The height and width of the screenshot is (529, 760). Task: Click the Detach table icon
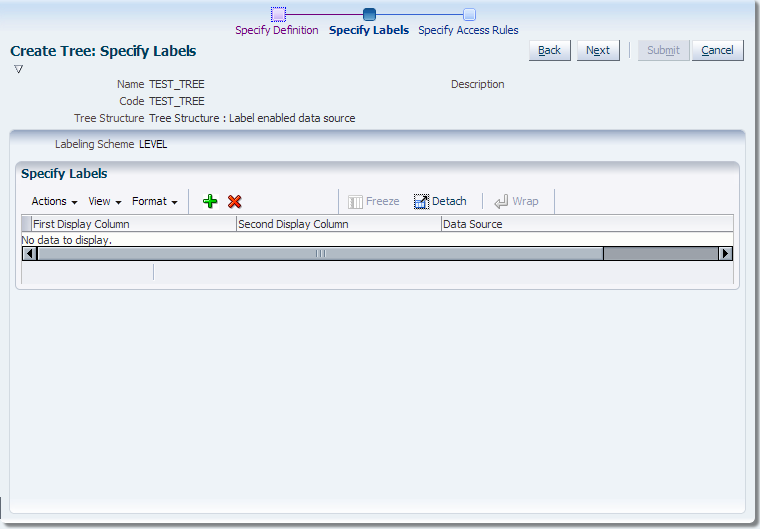point(421,201)
